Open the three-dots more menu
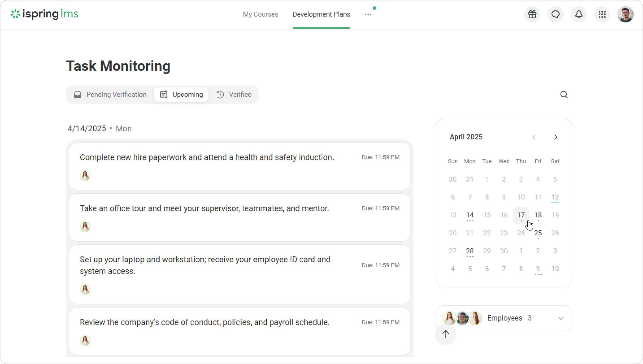 tap(368, 15)
